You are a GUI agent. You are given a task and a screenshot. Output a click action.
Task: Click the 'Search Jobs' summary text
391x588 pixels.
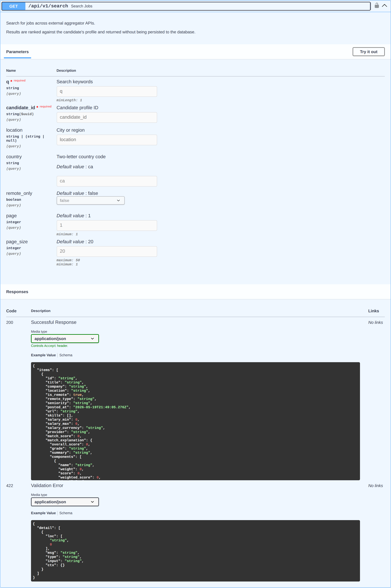pyautogui.click(x=82, y=6)
